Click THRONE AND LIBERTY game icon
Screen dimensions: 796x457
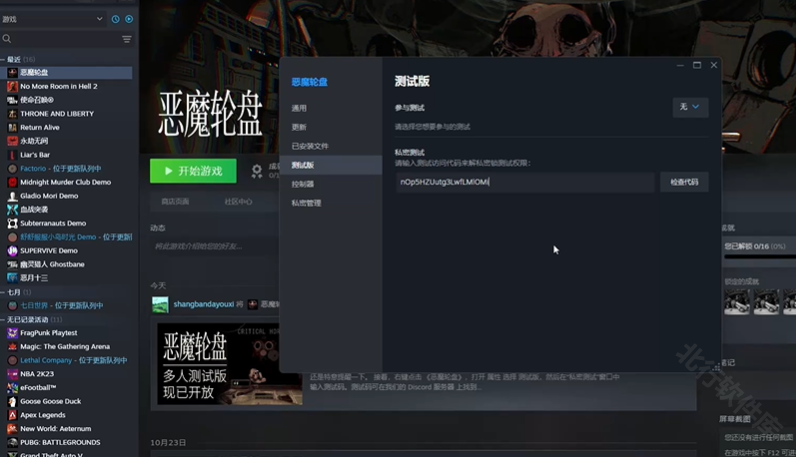pyautogui.click(x=12, y=114)
